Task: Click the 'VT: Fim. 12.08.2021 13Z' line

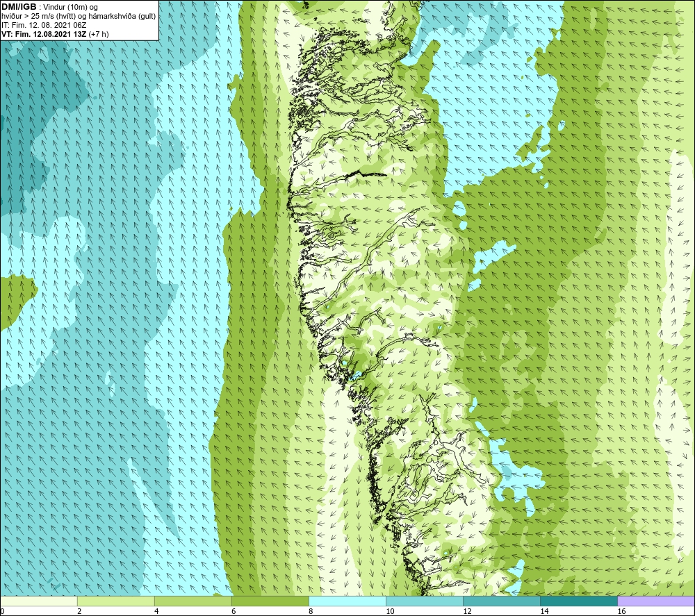Action: [44, 34]
